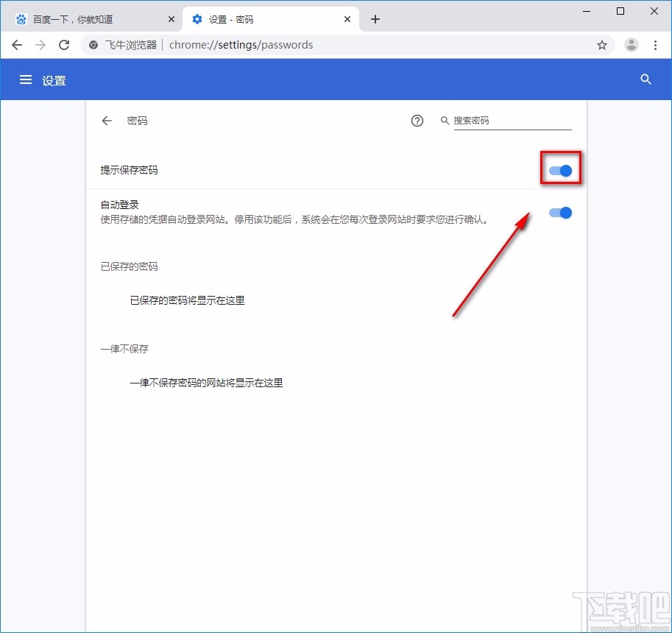This screenshot has height=633, width=672.
Task: Click the site info padlock icon
Action: point(93,45)
